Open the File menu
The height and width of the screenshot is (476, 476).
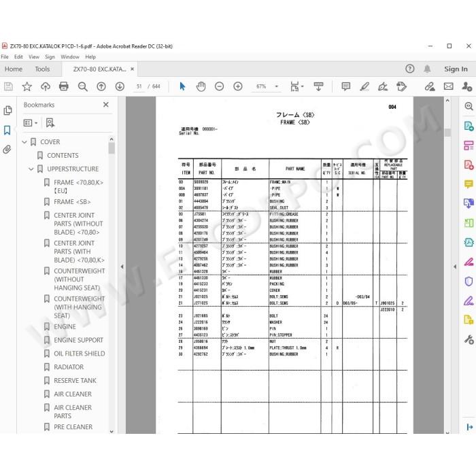(5, 56)
